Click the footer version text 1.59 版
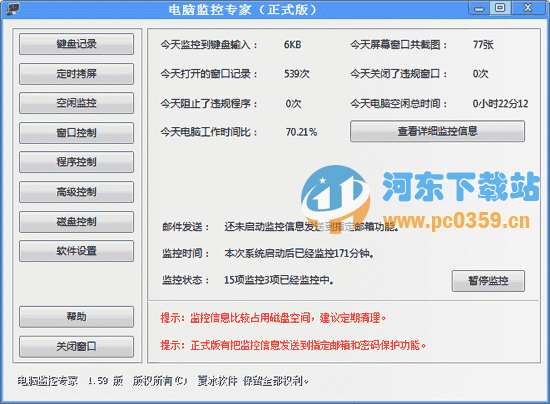The image size is (550, 404). 105,381
